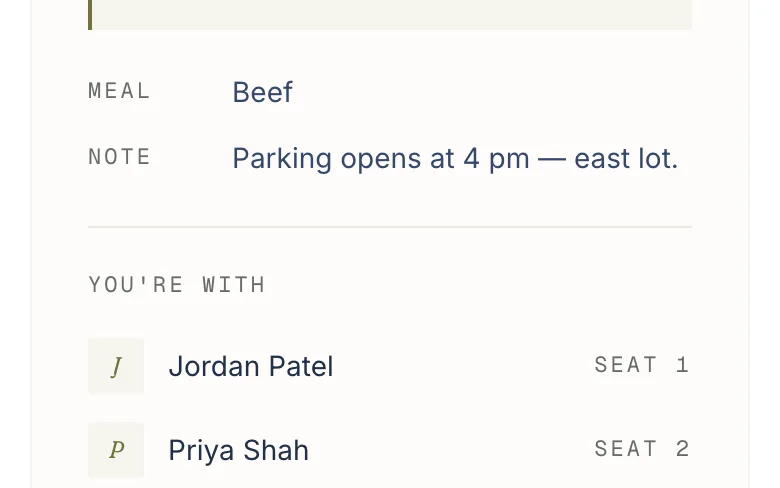The height and width of the screenshot is (488, 780).
Task: Click the word YOU'RE in the heading
Action: coord(136,285)
